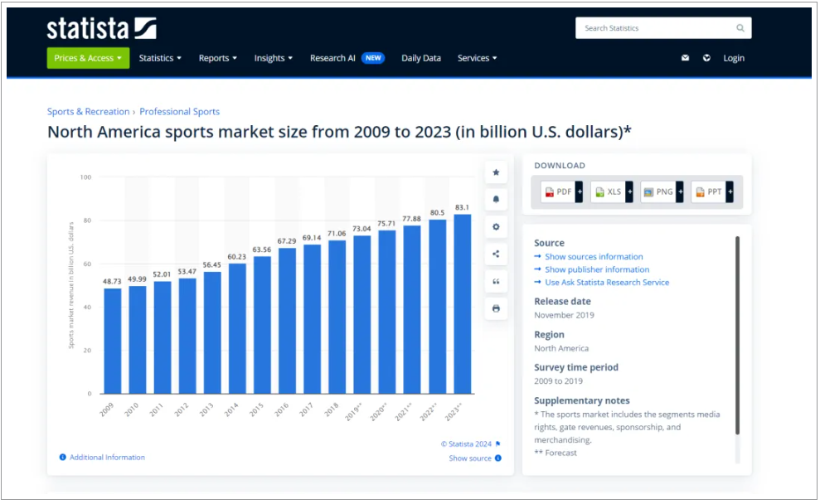The width and height of the screenshot is (820, 504).
Task: Open Research AI from the navigation
Action: click(x=332, y=58)
